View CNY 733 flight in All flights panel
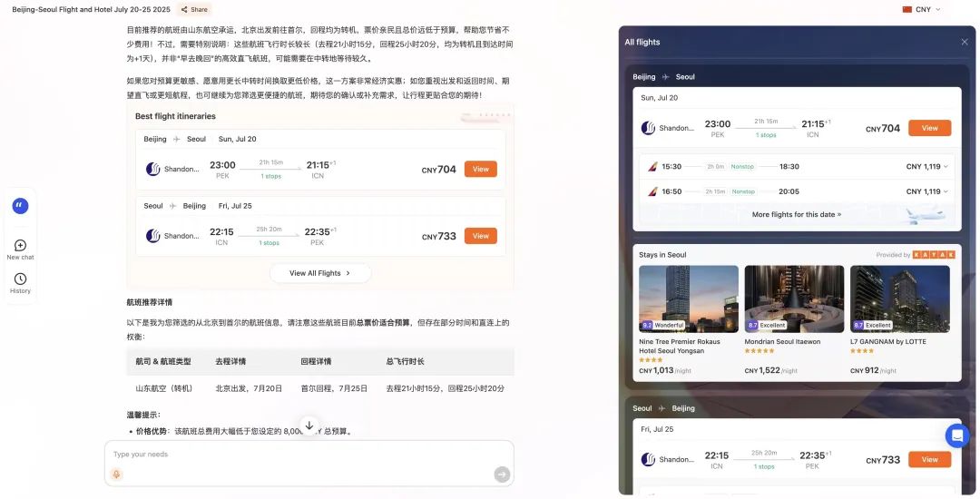The image size is (980, 499). 929,460
